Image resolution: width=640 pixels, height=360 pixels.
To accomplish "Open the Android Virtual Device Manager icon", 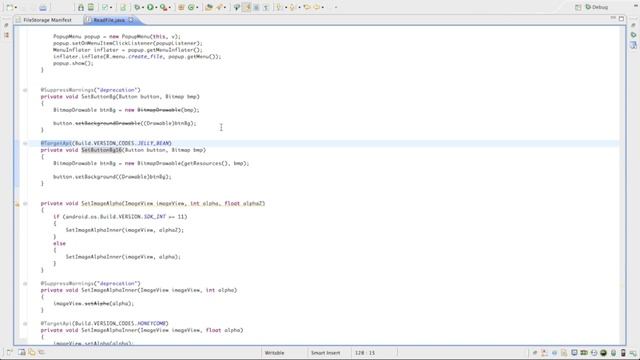I will [91, 7].
